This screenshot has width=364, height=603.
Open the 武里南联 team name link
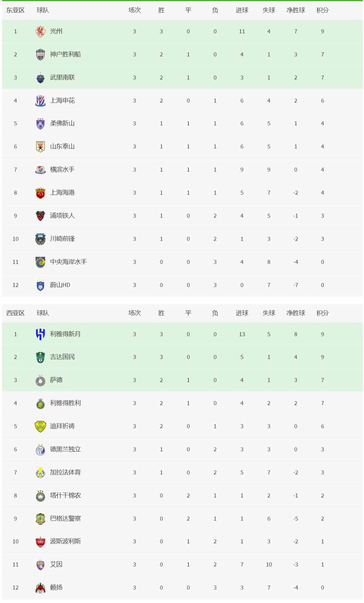(x=62, y=77)
